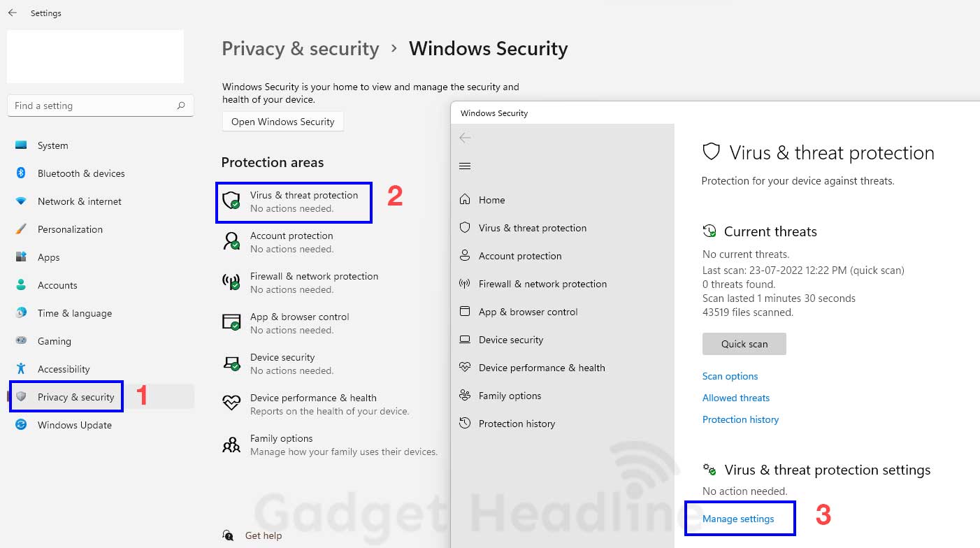
Task: Click the Device performance & health heart icon
Action: tap(231, 404)
